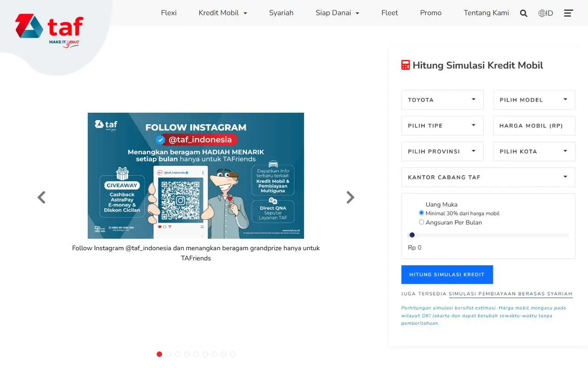The height and width of the screenshot is (368, 588).
Task: Select the first red carousel dot
Action: (x=159, y=354)
